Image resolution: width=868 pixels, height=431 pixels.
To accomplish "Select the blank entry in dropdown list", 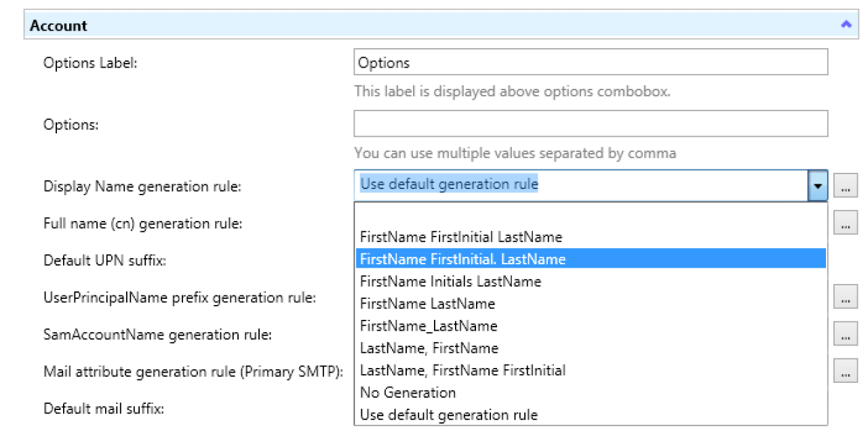I will pos(591,215).
